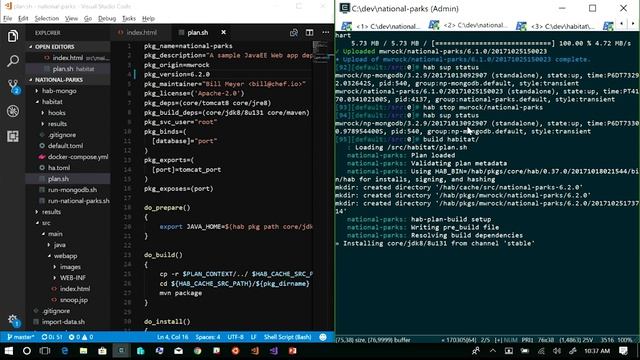Change Shell Script (Bash) language mode
The width and height of the screenshot is (640, 360).
(287, 337)
